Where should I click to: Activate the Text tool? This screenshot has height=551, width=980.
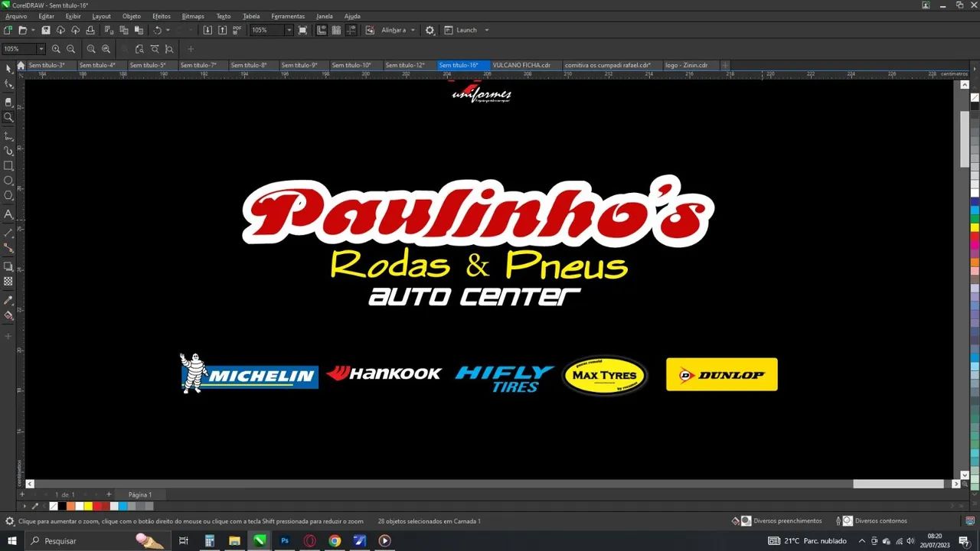tap(8, 214)
